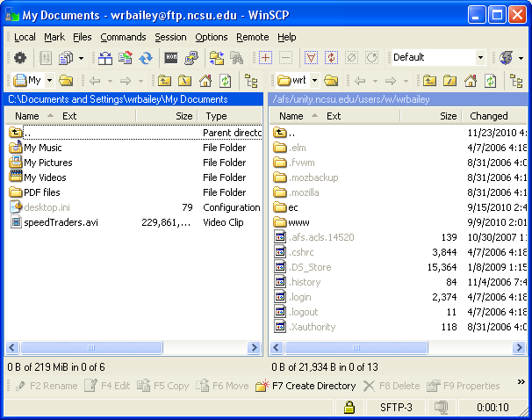The image size is (532, 420).
Task: Click the select files plus icon
Action: pos(265,58)
